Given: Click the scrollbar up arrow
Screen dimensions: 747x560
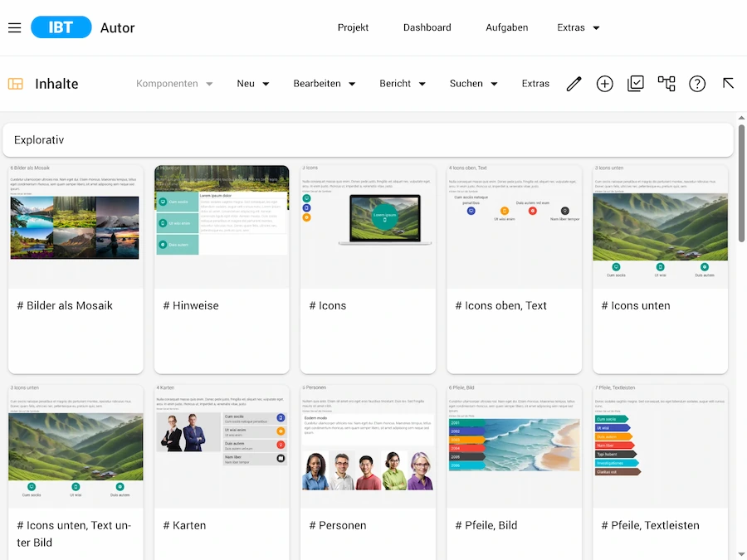Looking at the screenshot, I should [741, 118].
